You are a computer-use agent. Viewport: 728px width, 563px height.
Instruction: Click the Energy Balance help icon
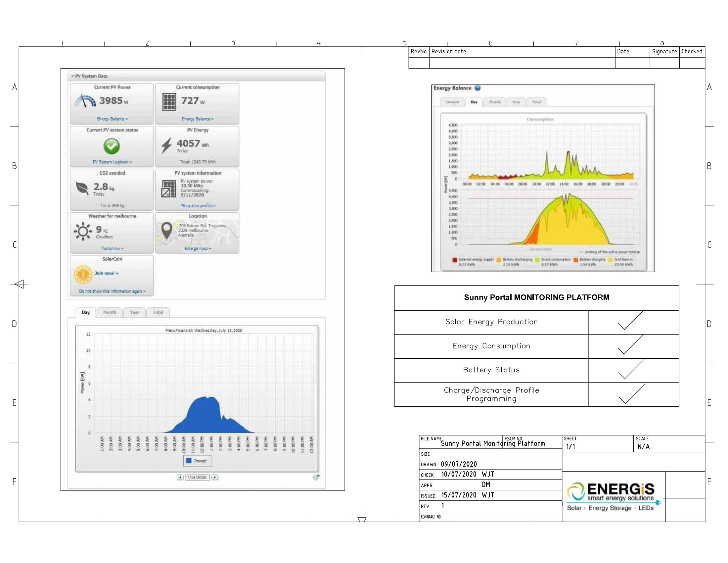pos(477,88)
